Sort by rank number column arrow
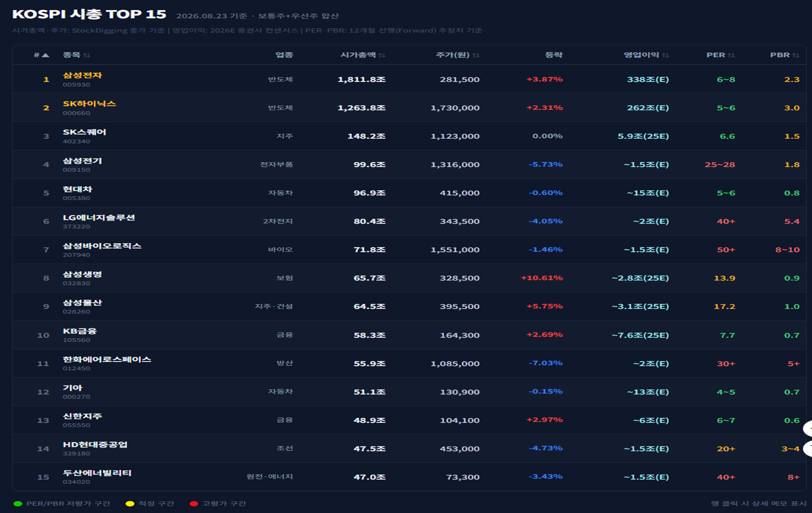 46,55
